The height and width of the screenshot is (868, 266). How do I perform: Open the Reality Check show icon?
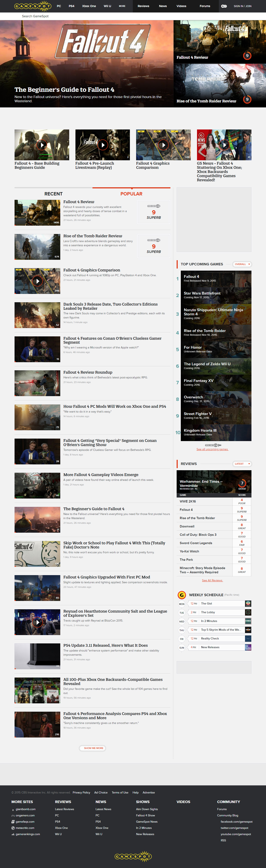pyautogui.click(x=248, y=639)
